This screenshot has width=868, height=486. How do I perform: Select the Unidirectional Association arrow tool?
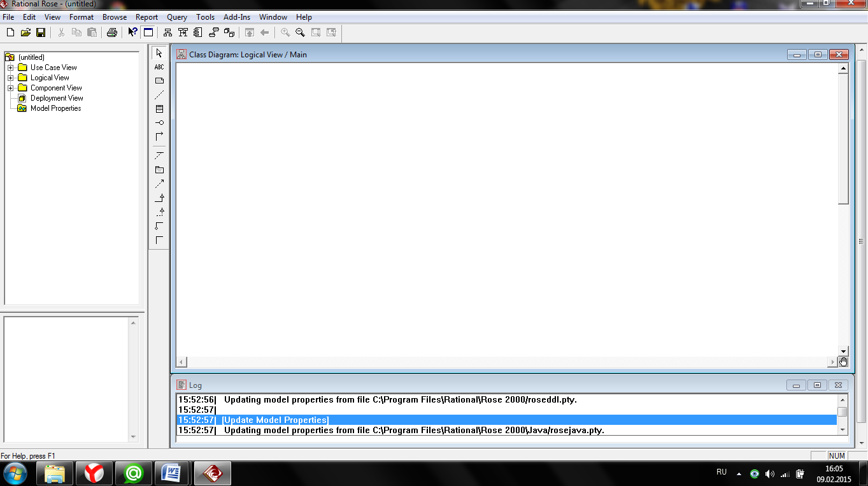pyautogui.click(x=159, y=136)
